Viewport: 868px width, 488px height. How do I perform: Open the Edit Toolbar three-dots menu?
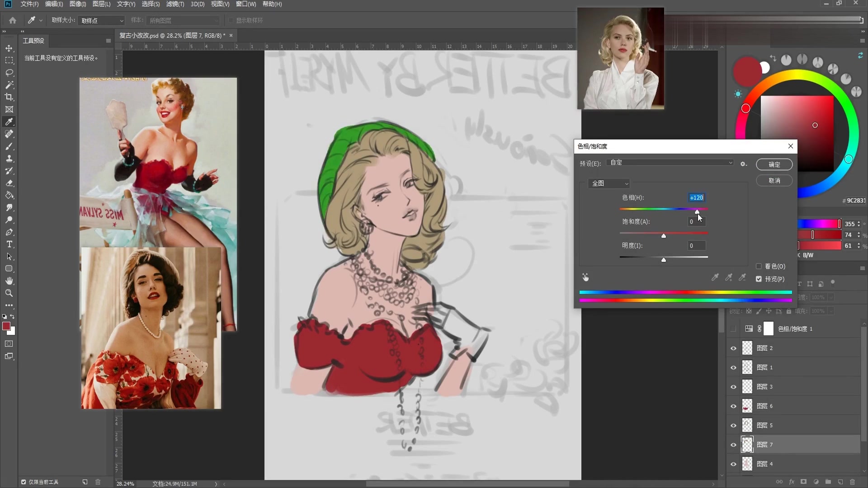click(9, 305)
